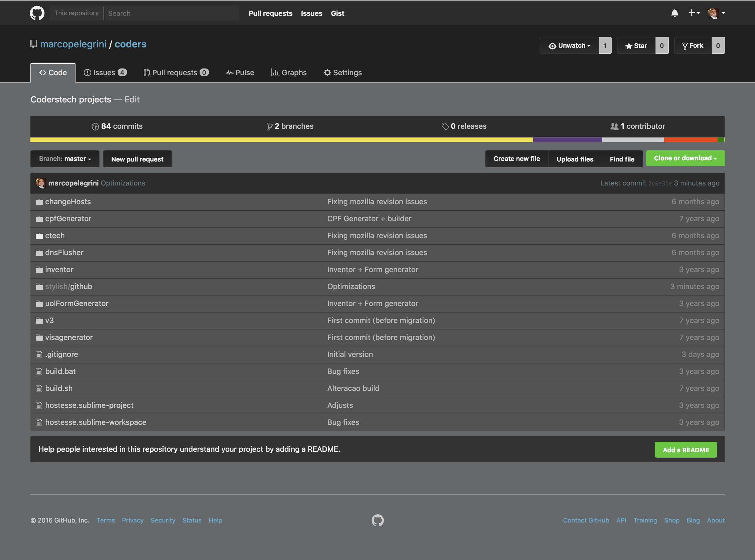
Task: Open the Issues tab
Action: tap(105, 73)
